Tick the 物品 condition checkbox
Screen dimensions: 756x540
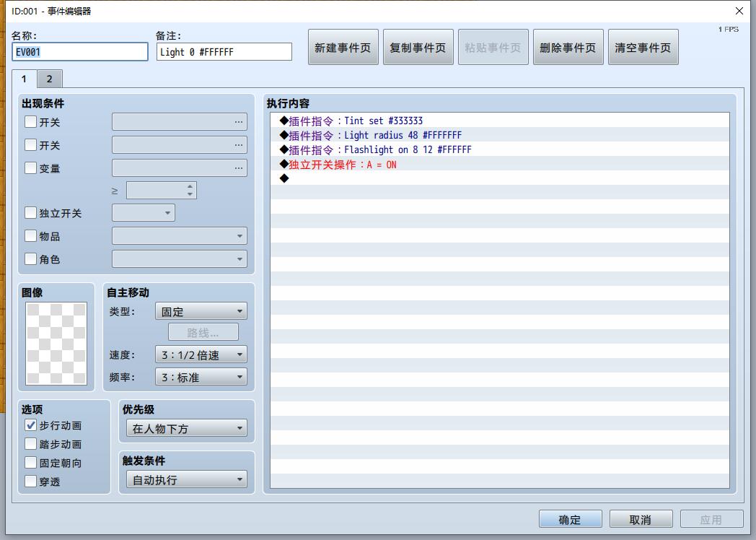[x=30, y=236]
